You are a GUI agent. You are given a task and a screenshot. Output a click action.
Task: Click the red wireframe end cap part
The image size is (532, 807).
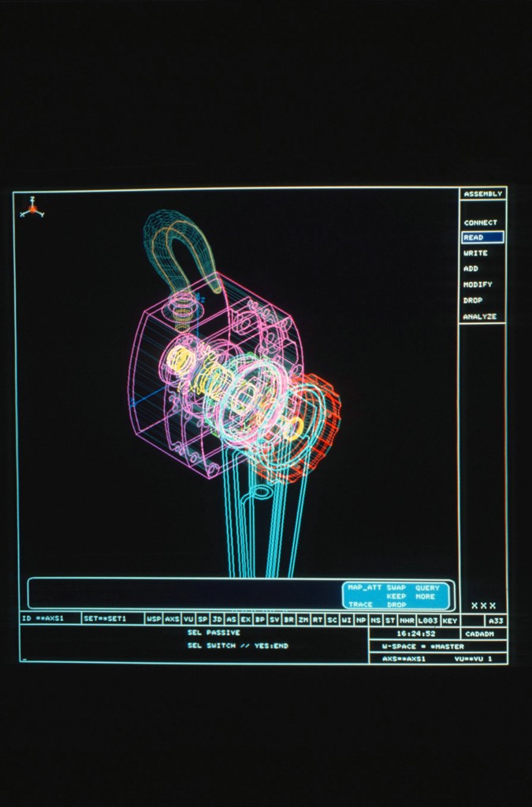[x=322, y=426]
